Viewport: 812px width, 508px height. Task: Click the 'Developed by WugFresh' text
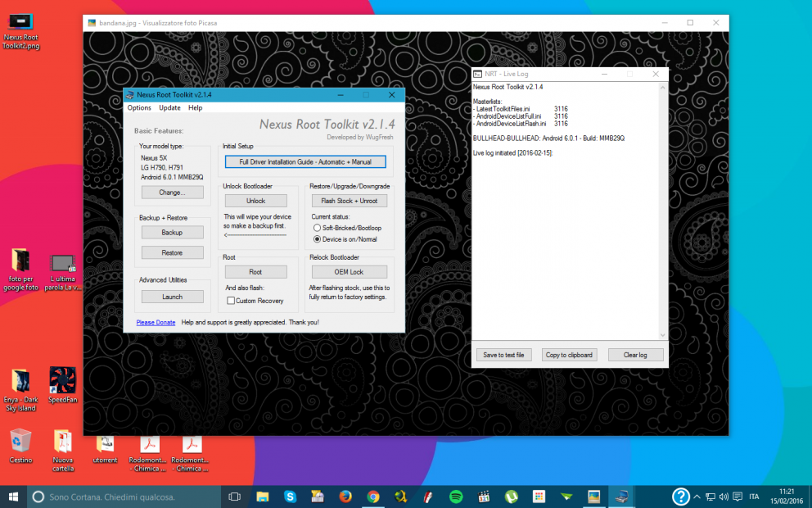pos(360,138)
